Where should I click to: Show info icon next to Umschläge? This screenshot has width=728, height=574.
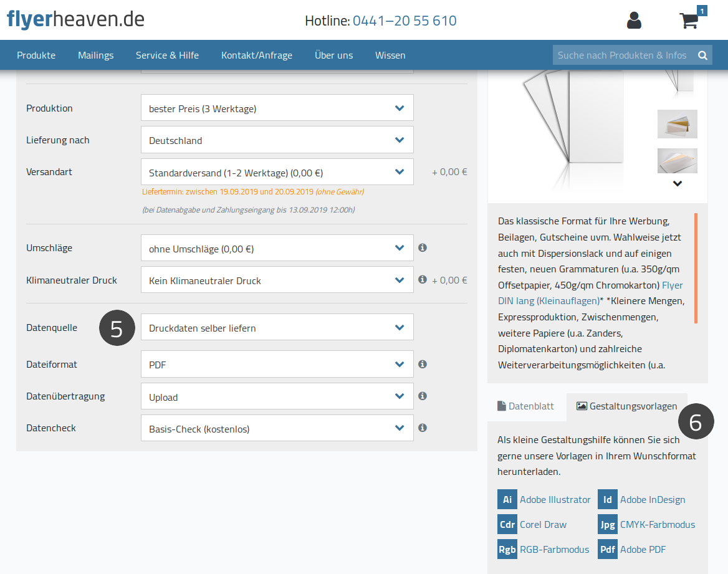pyautogui.click(x=422, y=247)
